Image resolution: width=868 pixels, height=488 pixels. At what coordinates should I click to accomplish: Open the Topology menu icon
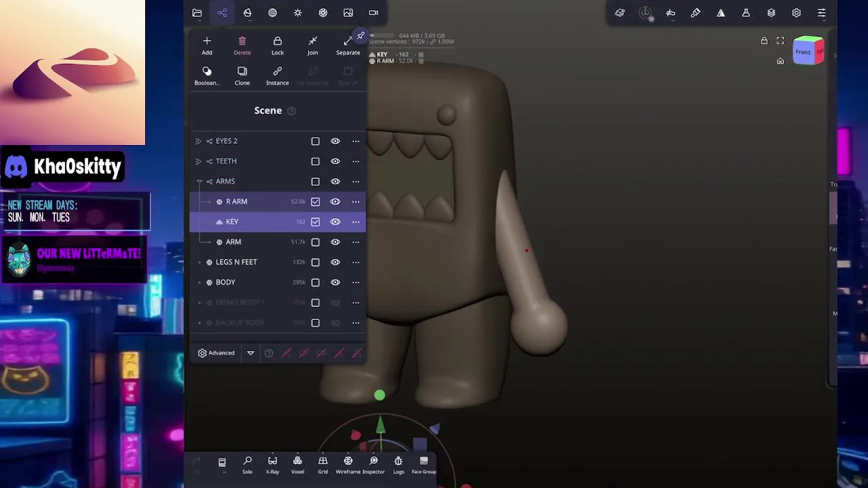click(x=248, y=13)
